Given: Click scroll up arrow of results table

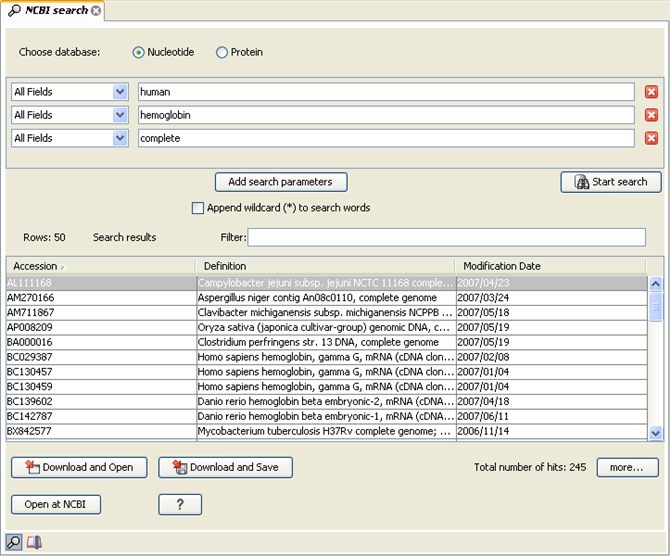Looking at the screenshot, I should [x=655, y=283].
